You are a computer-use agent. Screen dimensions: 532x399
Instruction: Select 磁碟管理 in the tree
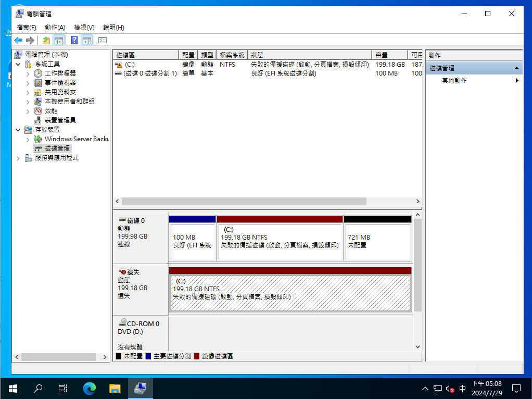point(57,148)
